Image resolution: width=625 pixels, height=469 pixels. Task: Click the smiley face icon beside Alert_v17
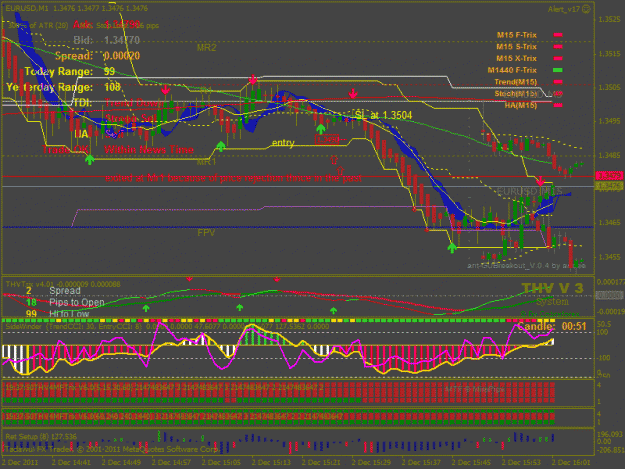586,9
